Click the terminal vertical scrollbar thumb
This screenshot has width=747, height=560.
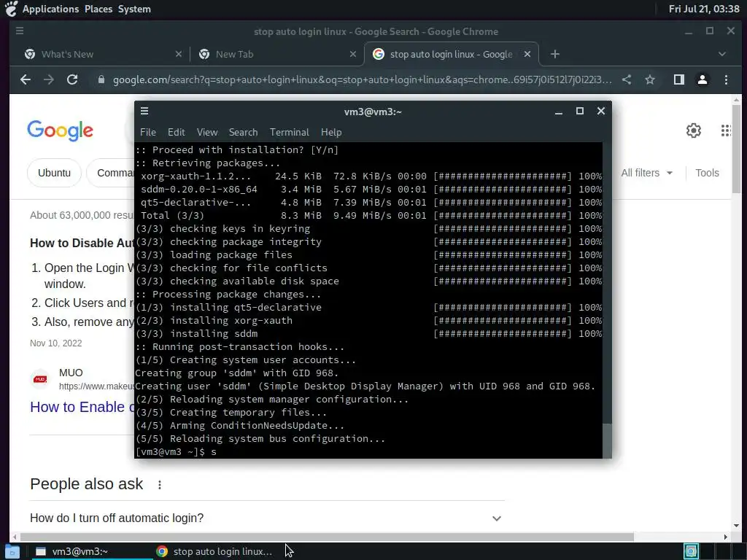[x=607, y=440]
